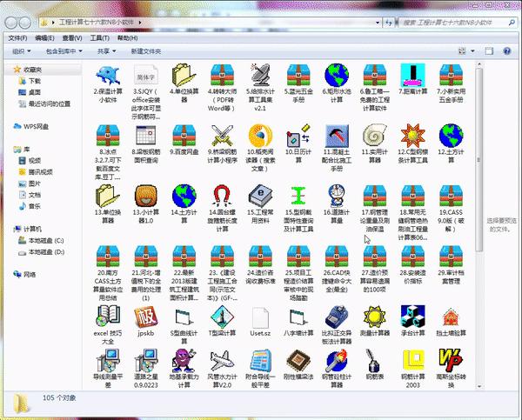Click the change view toolbar icon

pyautogui.click(x=462, y=51)
